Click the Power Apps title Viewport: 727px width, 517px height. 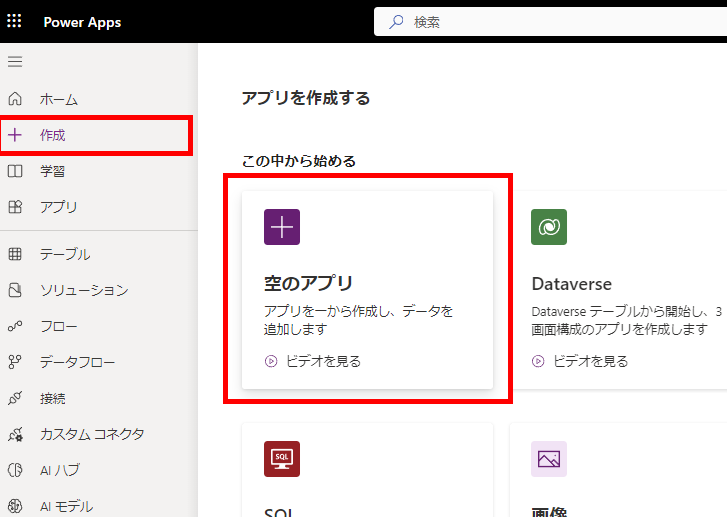pos(82,22)
